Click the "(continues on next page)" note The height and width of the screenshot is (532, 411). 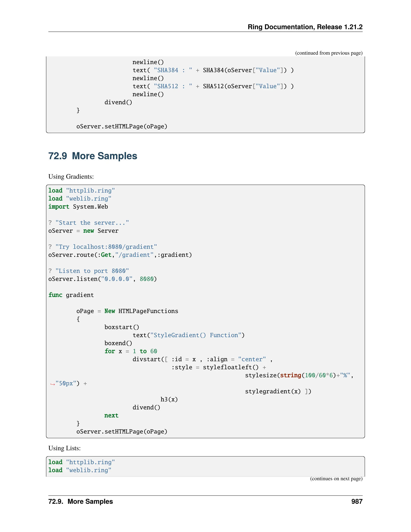coord(336,479)
